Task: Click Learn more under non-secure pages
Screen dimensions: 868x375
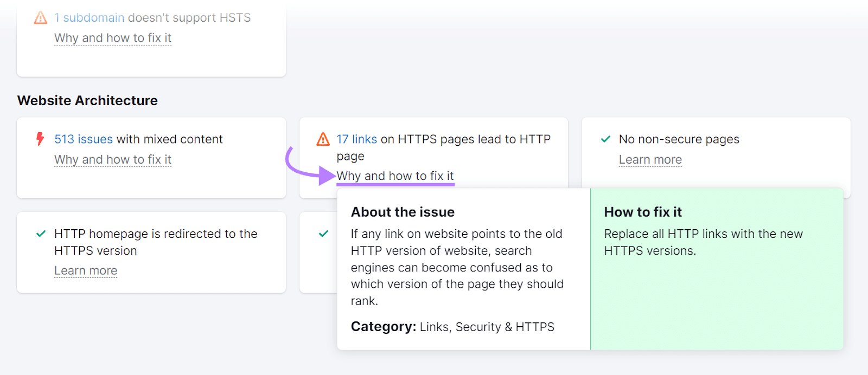Action: pyautogui.click(x=650, y=159)
